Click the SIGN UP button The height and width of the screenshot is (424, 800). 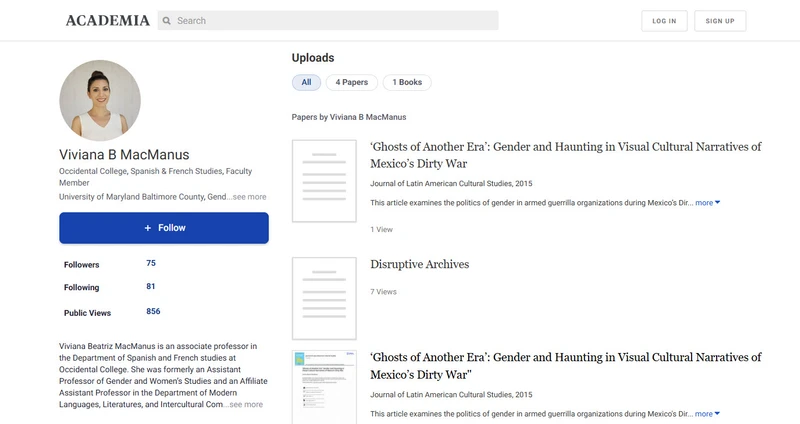[x=720, y=21]
